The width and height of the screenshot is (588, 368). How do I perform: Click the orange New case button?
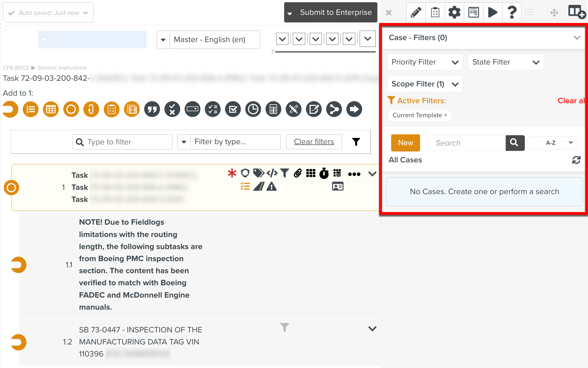[405, 143]
